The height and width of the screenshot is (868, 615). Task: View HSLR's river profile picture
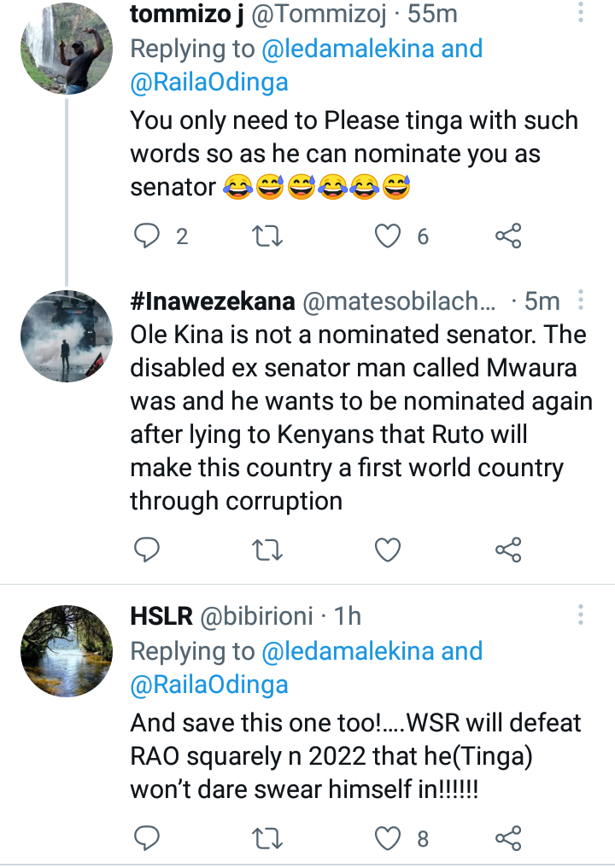67,651
